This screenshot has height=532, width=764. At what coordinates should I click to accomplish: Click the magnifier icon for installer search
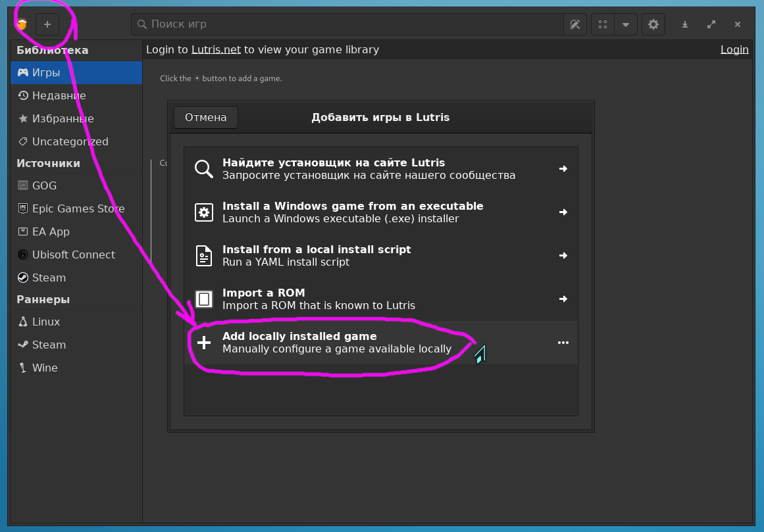tap(204, 169)
